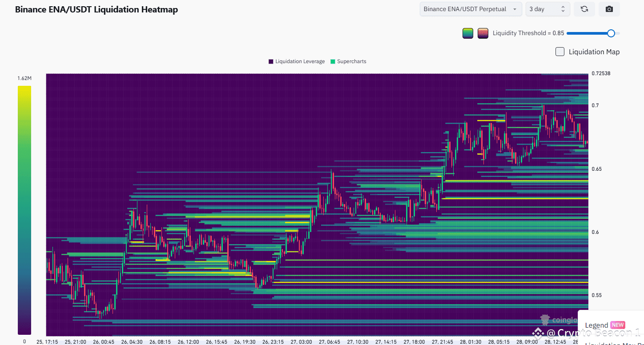
Task: Click the NEW badge beside Legend
Action: (618, 325)
